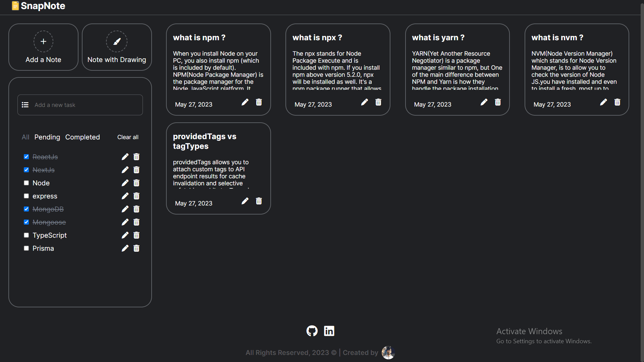
Task: Edit the "what is yarn ?" note
Action: click(484, 102)
